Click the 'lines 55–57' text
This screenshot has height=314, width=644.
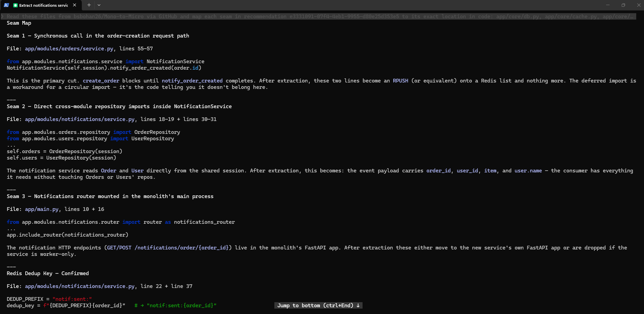click(136, 49)
